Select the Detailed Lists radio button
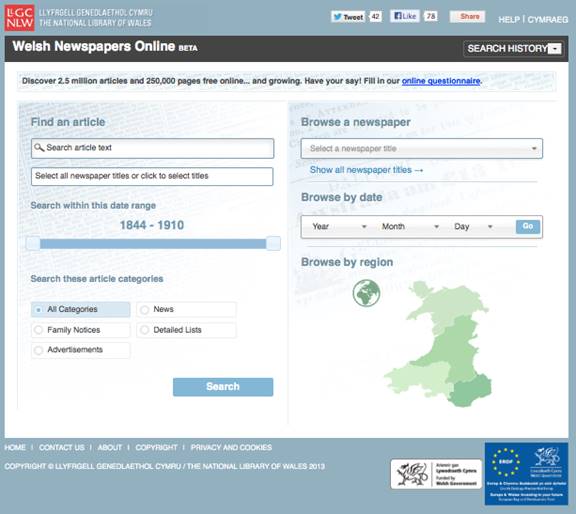The height and width of the screenshot is (514, 576). [x=144, y=330]
